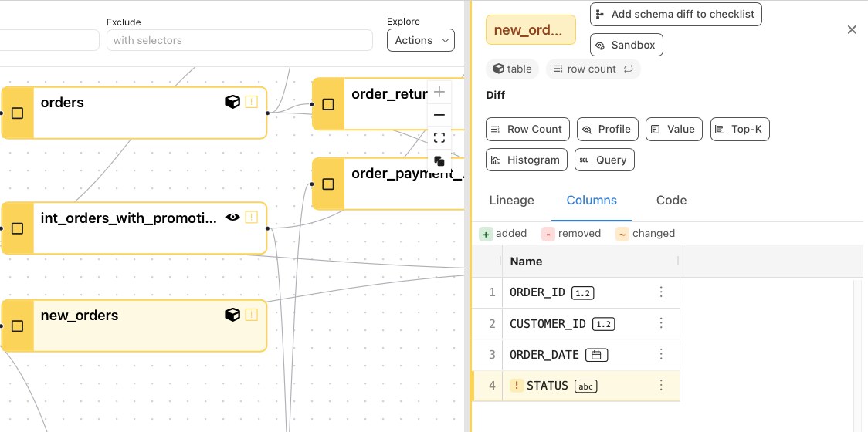
Task: Click the numeric type icon for ORDER_ID
Action: [x=582, y=292]
